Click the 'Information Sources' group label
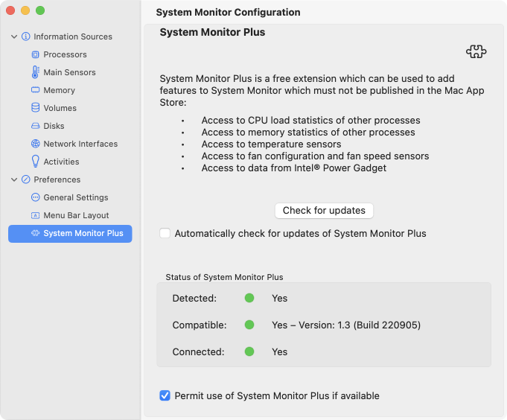Screen dimensions: 507x420 click(x=73, y=36)
